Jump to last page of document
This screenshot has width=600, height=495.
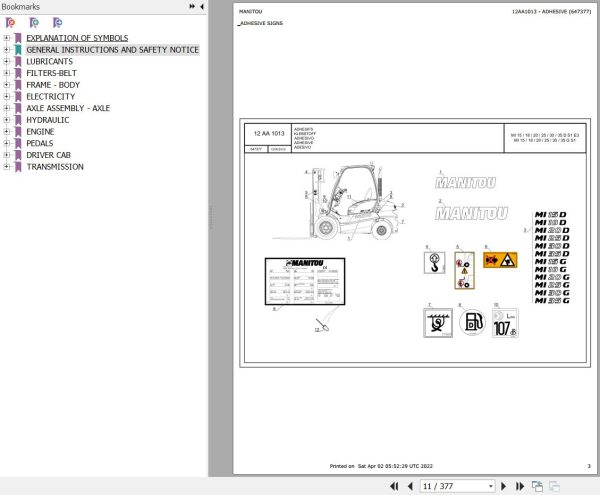(x=520, y=486)
